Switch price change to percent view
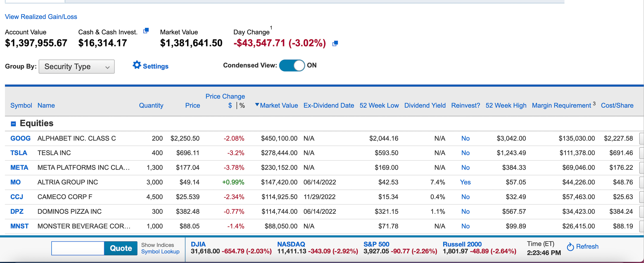Image resolution: width=644 pixels, height=263 pixels. pyautogui.click(x=242, y=106)
